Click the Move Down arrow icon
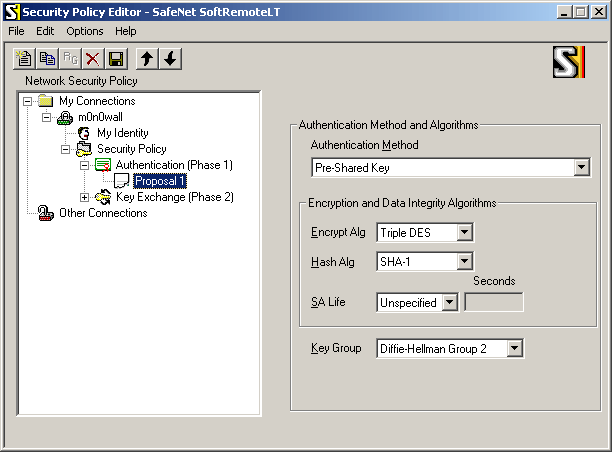Image resolution: width=612 pixels, height=452 pixels. [170, 59]
